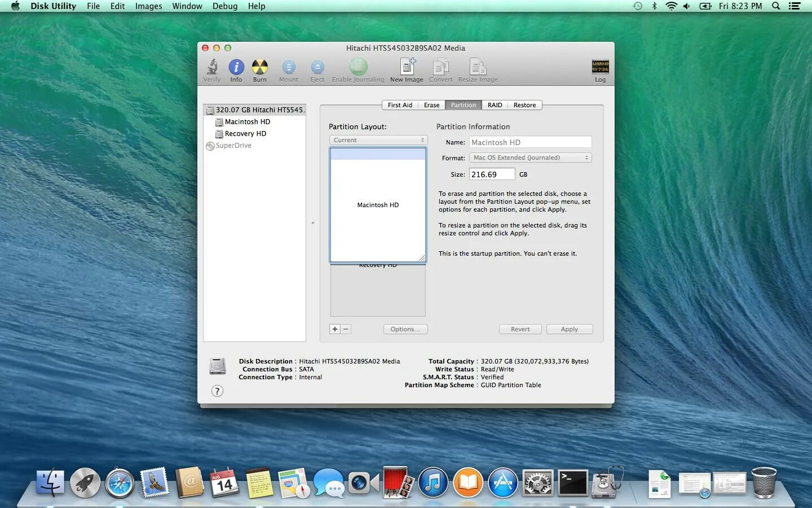Open FaceTime in the Dock
The image size is (812, 508).
coord(363,483)
